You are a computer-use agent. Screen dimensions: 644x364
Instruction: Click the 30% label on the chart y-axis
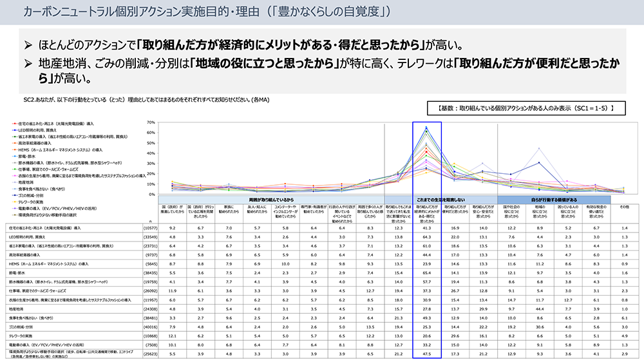tap(151, 164)
